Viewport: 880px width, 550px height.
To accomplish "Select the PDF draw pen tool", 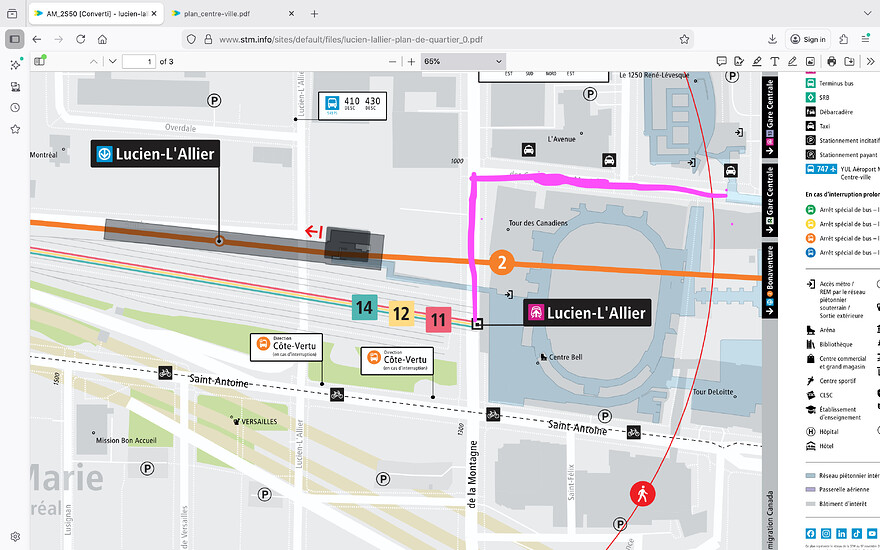I will point(792,61).
